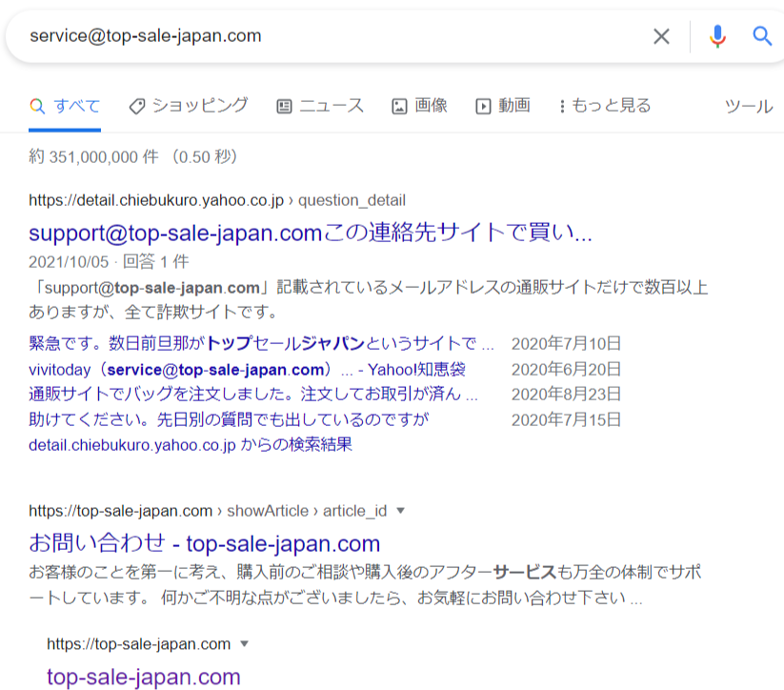Open the お問い合わせ - top-sale-japan.com result
Viewport: 784px width, 690px height.
[x=205, y=543]
